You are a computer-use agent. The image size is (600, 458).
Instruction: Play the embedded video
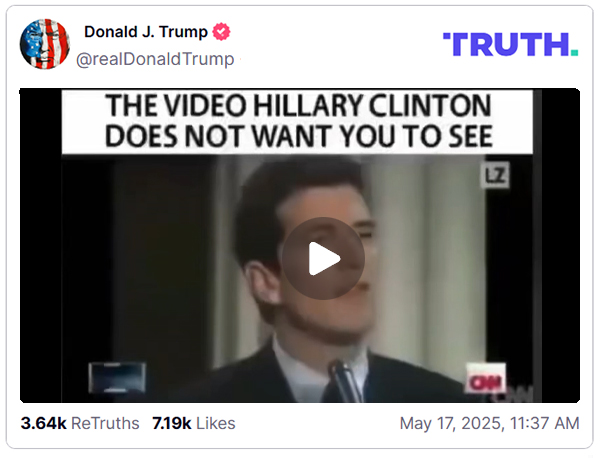(323, 258)
